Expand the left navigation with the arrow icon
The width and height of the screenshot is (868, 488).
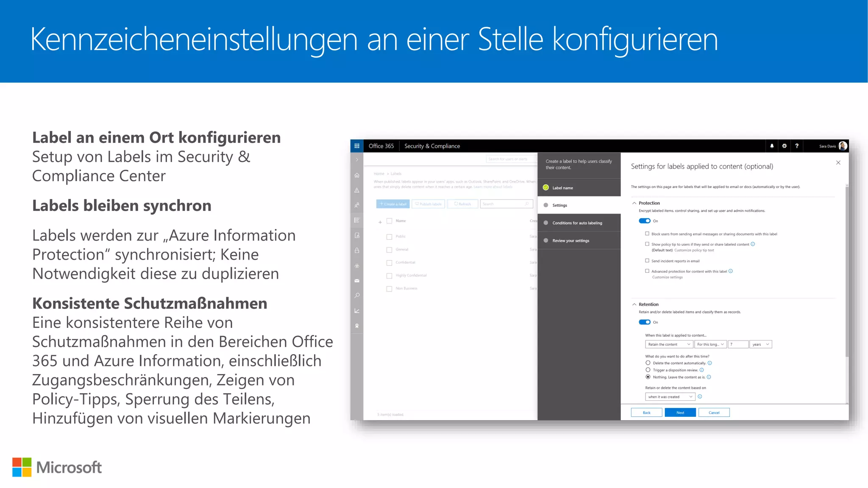(357, 160)
